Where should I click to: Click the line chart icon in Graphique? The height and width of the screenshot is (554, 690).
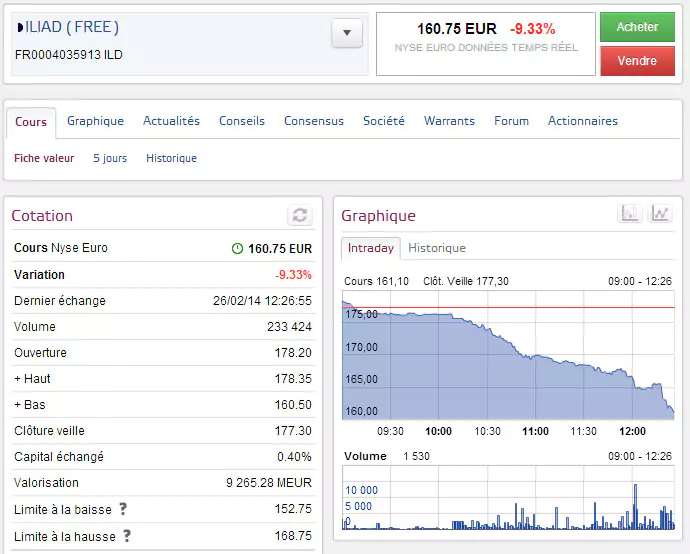(660, 213)
